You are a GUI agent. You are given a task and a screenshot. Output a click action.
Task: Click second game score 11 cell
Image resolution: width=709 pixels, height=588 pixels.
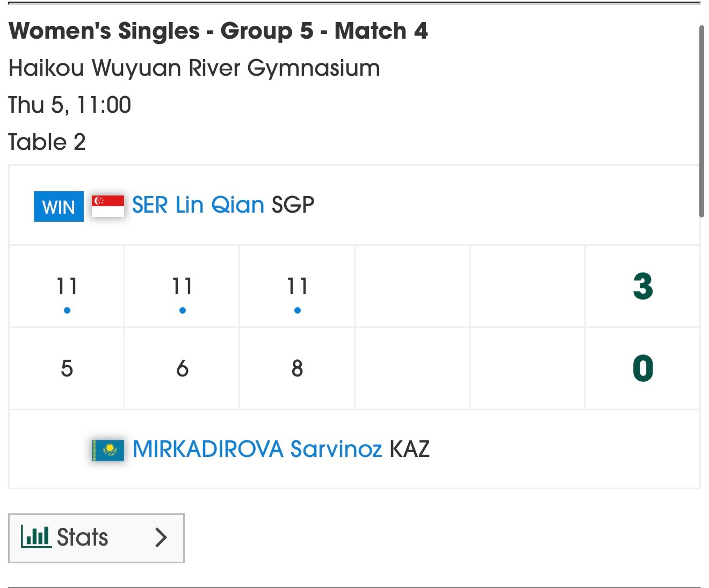[x=182, y=286]
